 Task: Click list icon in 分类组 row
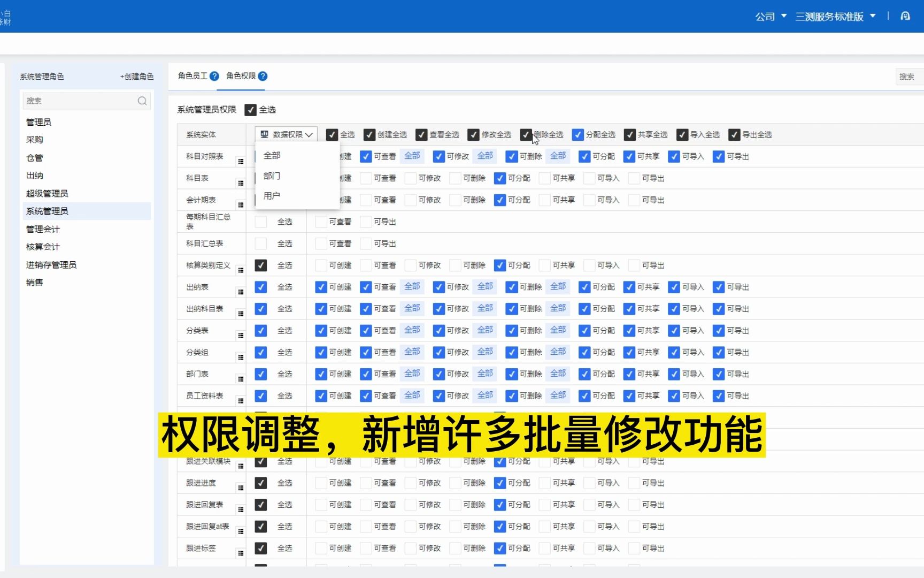(241, 357)
